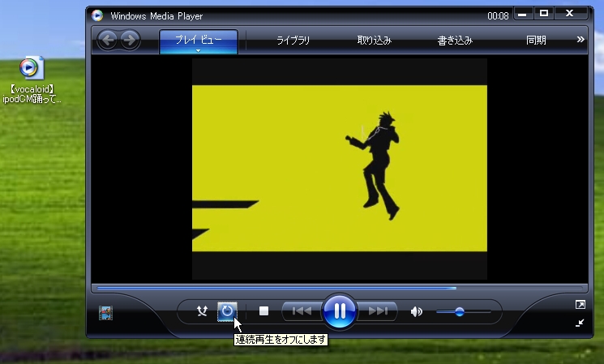Skip to the next track
Screen dimensions: 604x364
tap(378, 310)
